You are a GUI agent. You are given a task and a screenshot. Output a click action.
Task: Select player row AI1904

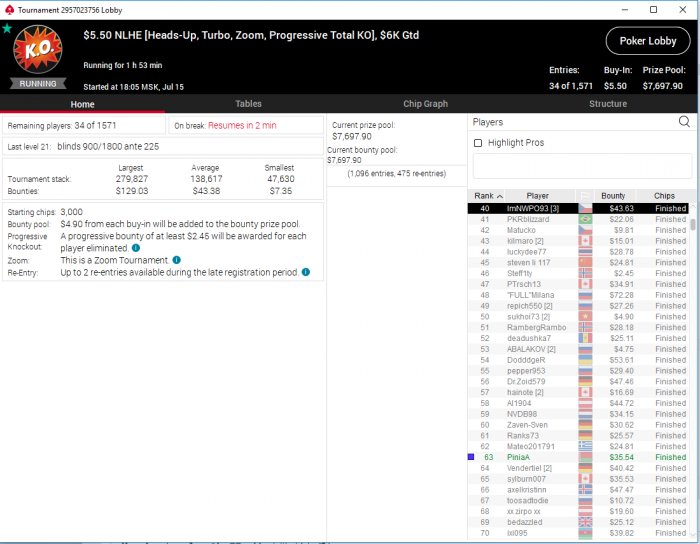[578, 403]
